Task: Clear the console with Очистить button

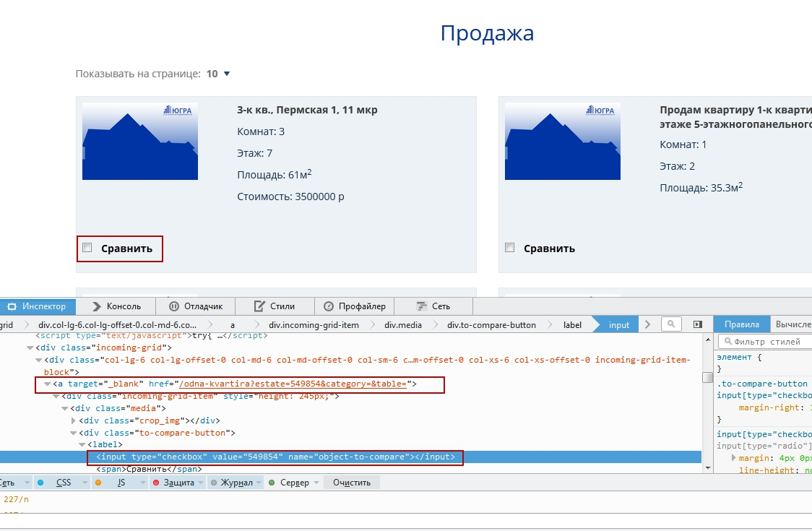Action: click(x=352, y=483)
